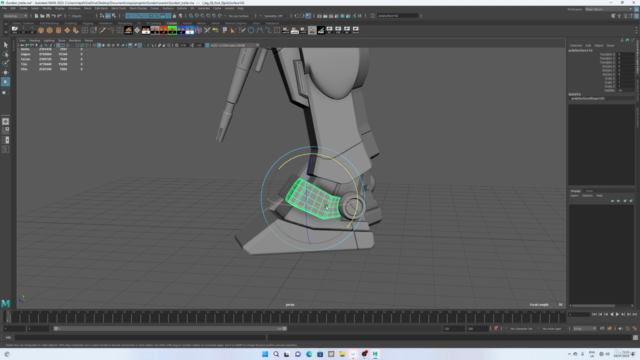Open the Workspace dropdown

[608, 9]
